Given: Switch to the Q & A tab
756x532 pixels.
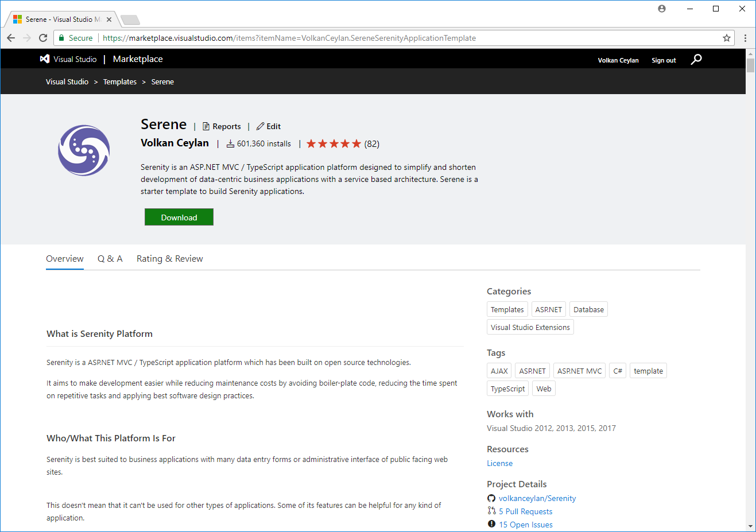Looking at the screenshot, I should coord(110,259).
